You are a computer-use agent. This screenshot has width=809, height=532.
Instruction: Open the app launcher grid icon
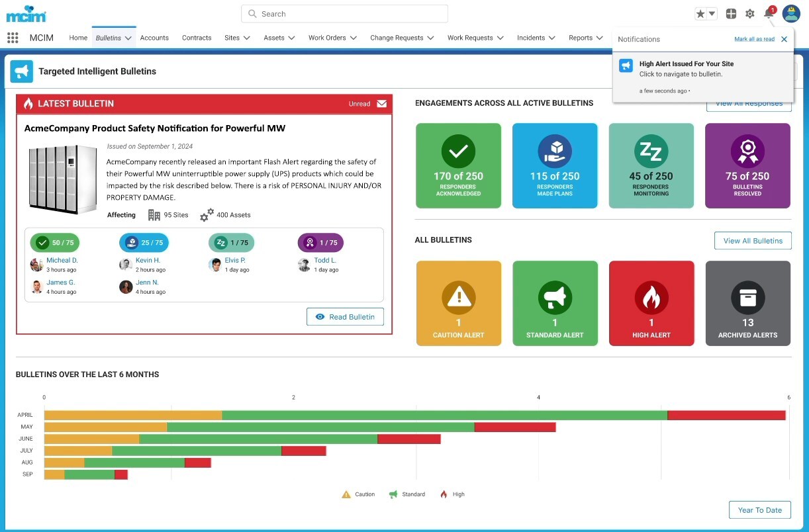(13, 38)
